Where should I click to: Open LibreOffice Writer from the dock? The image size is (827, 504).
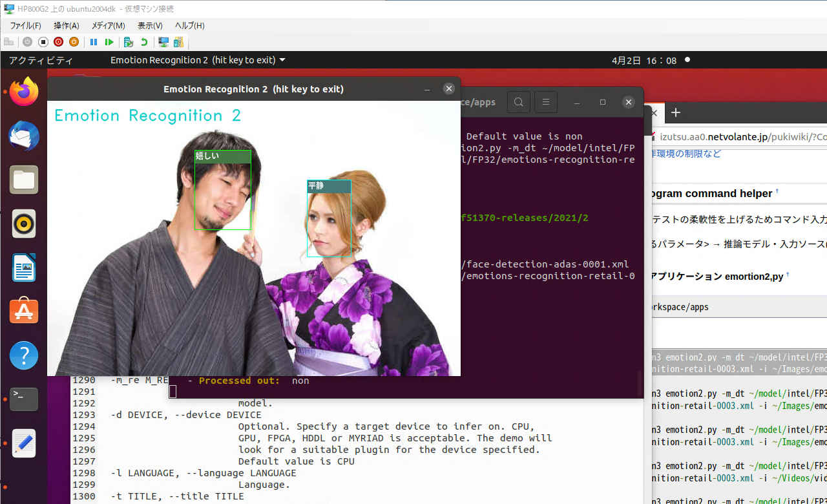pyautogui.click(x=24, y=268)
